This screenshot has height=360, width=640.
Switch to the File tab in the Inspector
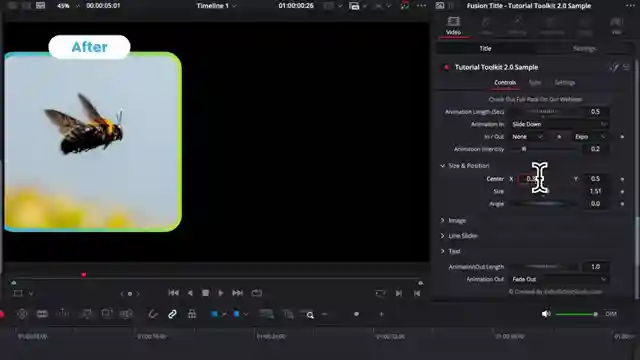(617, 25)
